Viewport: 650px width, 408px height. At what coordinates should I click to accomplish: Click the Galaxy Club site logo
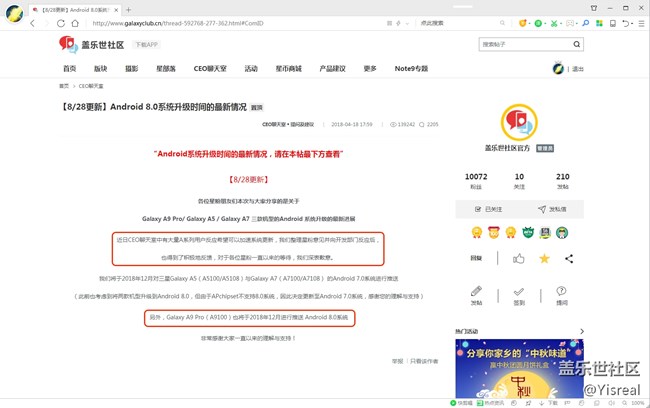coord(91,44)
